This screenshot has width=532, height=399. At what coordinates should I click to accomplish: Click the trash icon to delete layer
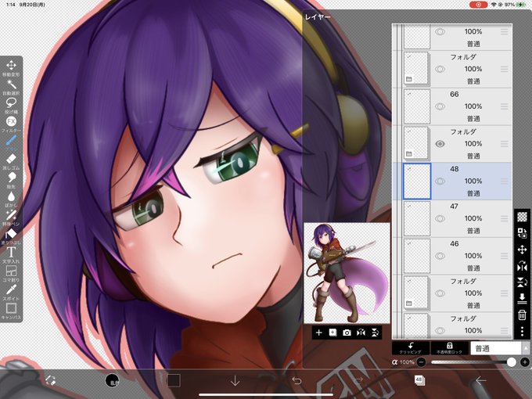click(522, 315)
